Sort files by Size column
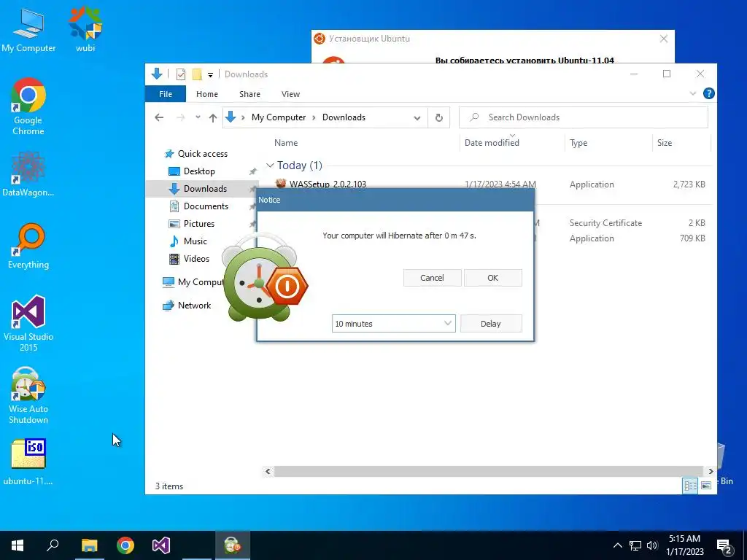 (x=664, y=142)
